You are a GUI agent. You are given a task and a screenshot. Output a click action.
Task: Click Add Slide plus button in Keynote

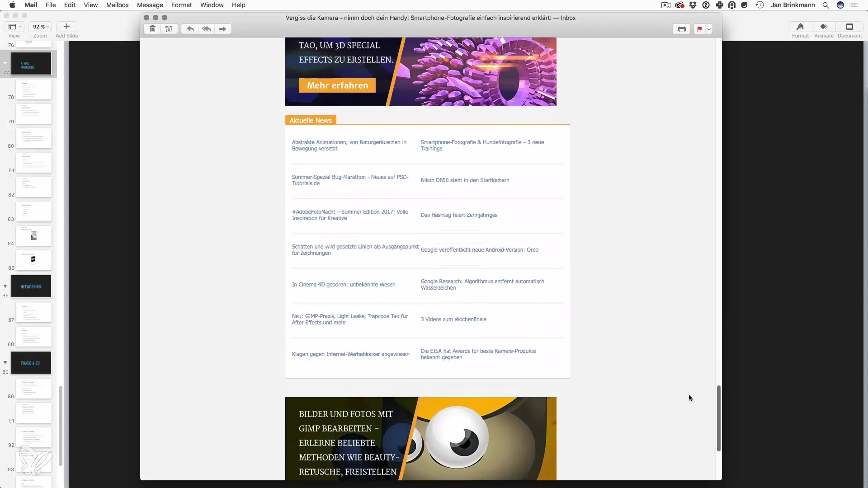tap(66, 27)
